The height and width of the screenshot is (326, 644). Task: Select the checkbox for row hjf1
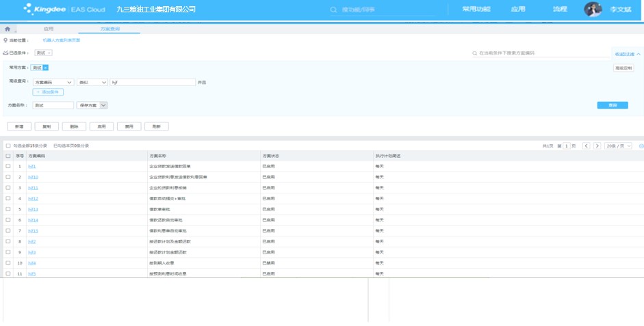click(8, 166)
